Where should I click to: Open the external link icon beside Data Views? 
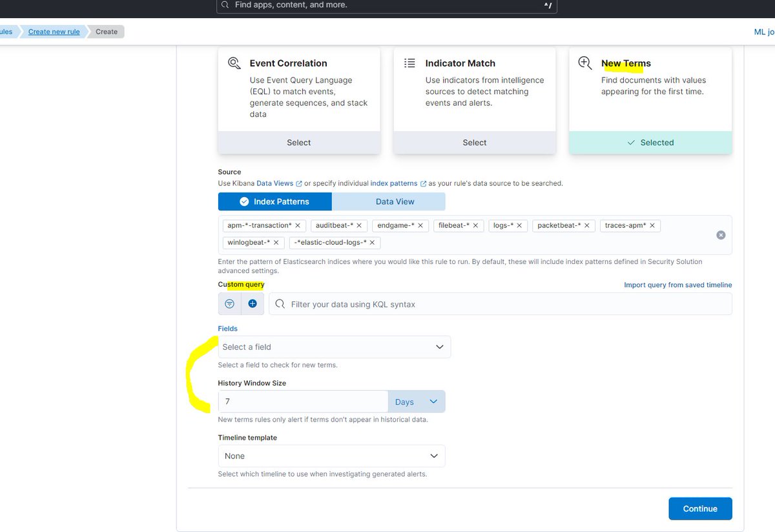[x=300, y=183]
